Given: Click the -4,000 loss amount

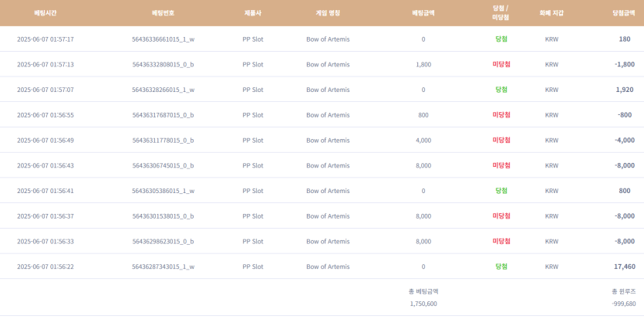Looking at the screenshot, I should coord(624,141).
